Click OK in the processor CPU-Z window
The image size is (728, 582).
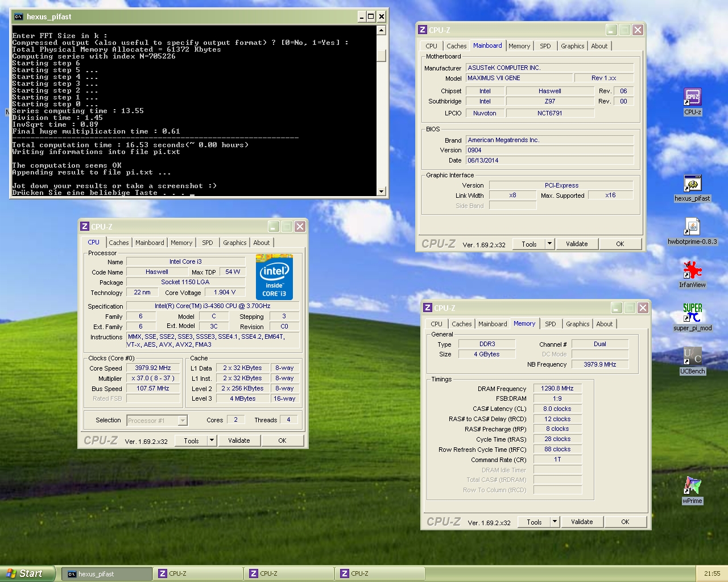282,441
